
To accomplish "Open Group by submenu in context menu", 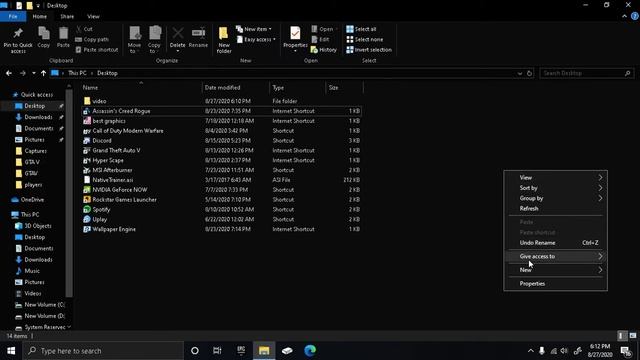I will 556,198.
